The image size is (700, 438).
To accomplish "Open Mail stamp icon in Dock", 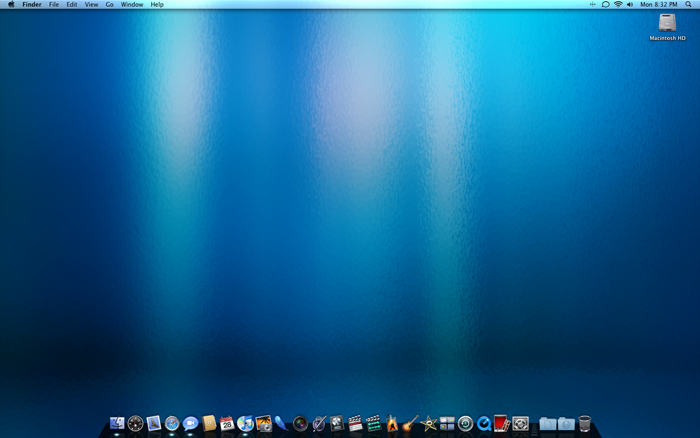I will click(x=154, y=423).
